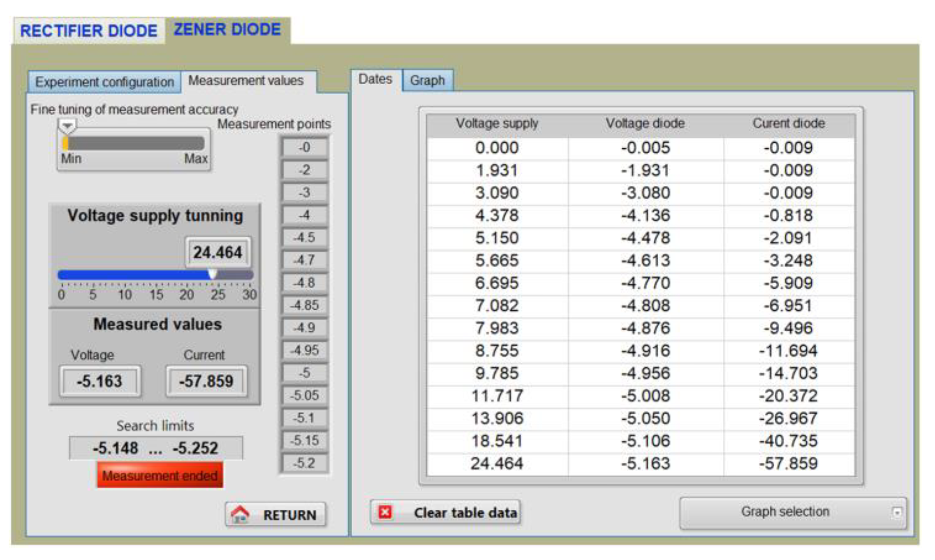Image resolution: width=935 pixels, height=560 pixels.
Task: Click the Graph selection dropdown arrow
Action: (x=897, y=512)
